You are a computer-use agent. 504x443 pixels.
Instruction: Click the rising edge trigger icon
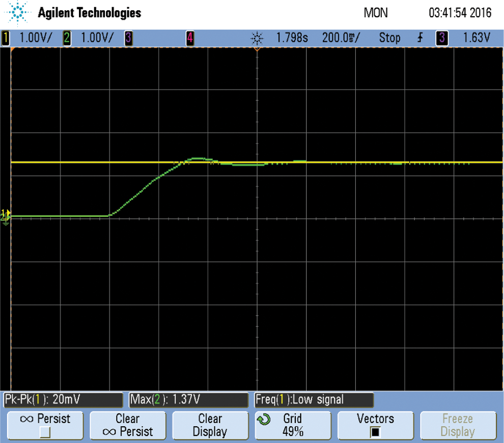click(x=420, y=38)
